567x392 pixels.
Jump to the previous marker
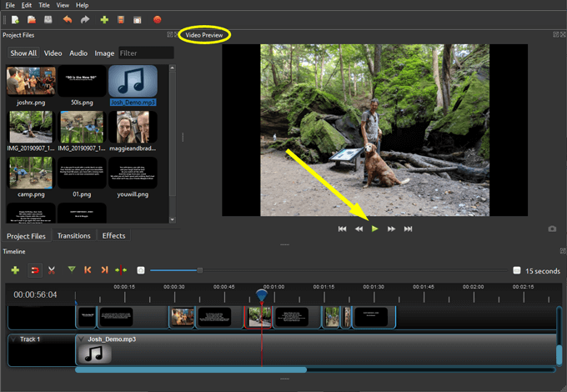(88, 270)
